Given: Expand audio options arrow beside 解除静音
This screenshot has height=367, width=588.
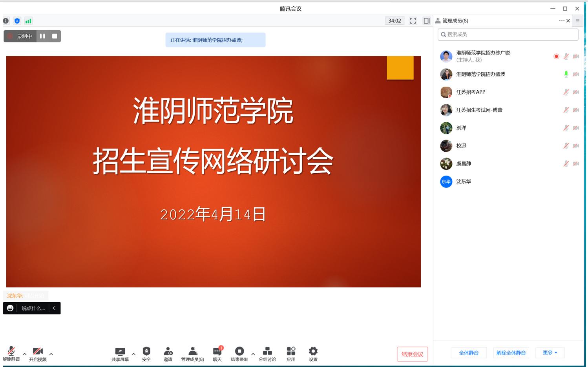Looking at the screenshot, I should 25,354.
